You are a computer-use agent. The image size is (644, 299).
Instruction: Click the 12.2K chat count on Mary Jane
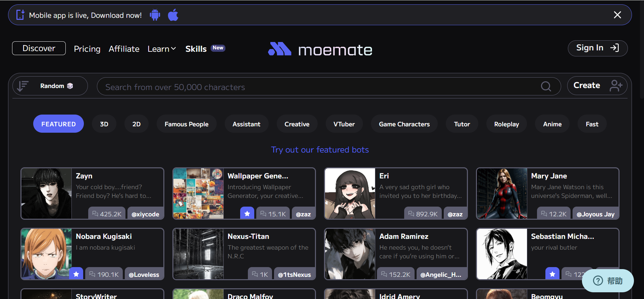coord(554,214)
